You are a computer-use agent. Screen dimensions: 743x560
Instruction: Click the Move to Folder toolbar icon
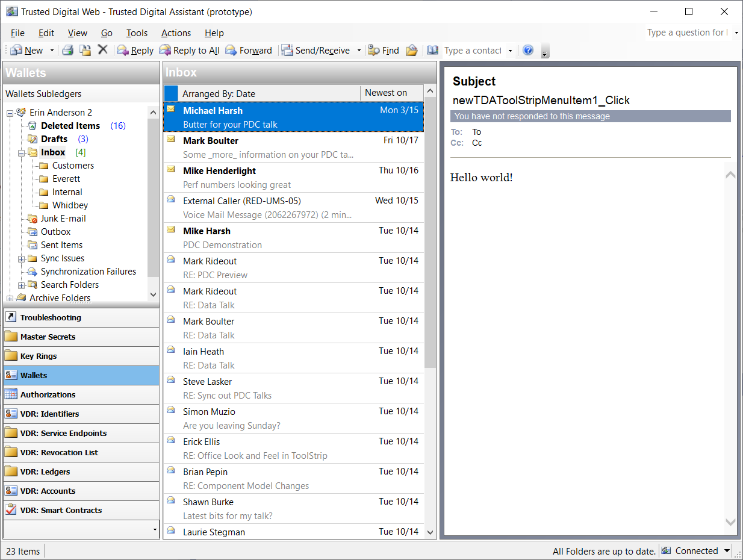click(x=85, y=51)
